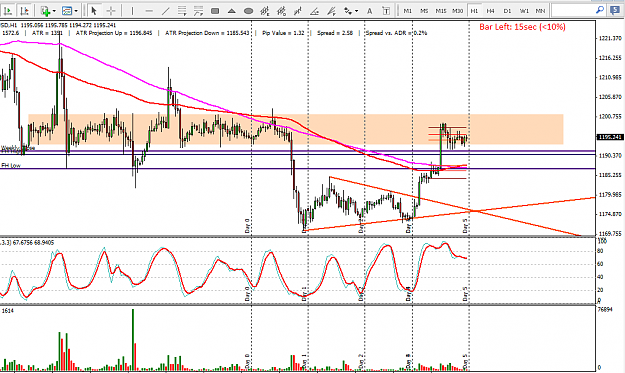Click the 'Pip Value = 1.32' text
This screenshot has width=625, height=373.
pyautogui.click(x=283, y=33)
